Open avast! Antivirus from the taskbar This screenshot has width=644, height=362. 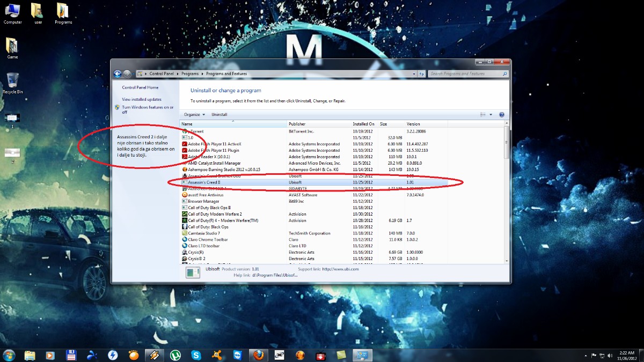point(217,355)
